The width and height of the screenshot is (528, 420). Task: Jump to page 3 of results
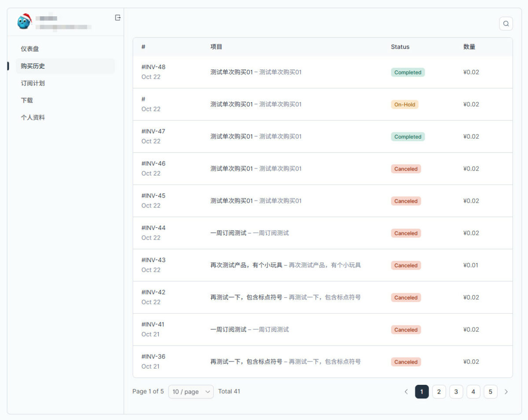tap(456, 391)
